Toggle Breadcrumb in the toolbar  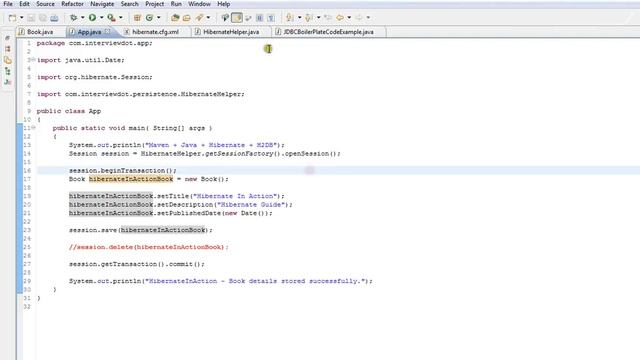[x=225, y=18]
